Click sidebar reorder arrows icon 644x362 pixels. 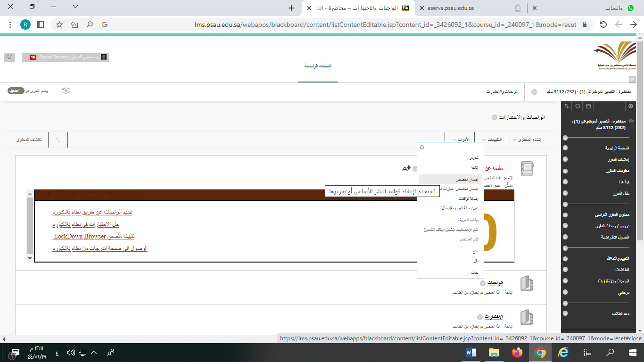(567, 107)
